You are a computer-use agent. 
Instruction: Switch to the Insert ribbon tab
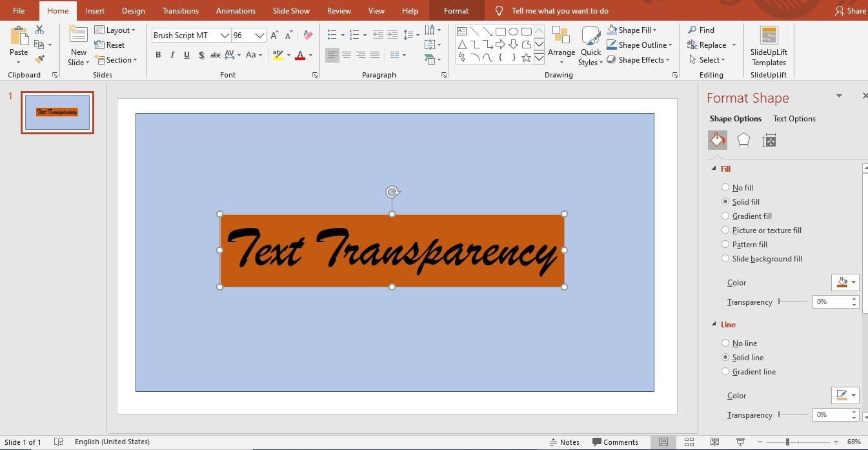click(95, 11)
